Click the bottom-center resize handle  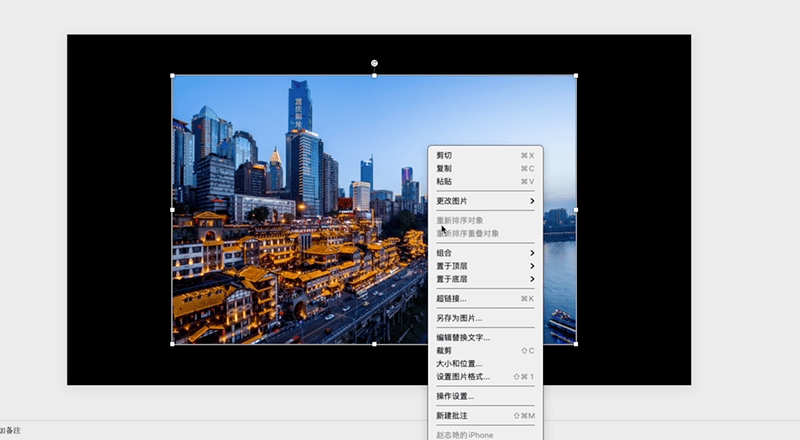click(374, 344)
